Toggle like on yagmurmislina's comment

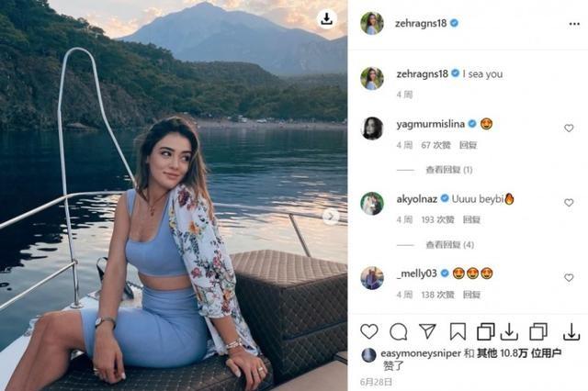tap(569, 128)
